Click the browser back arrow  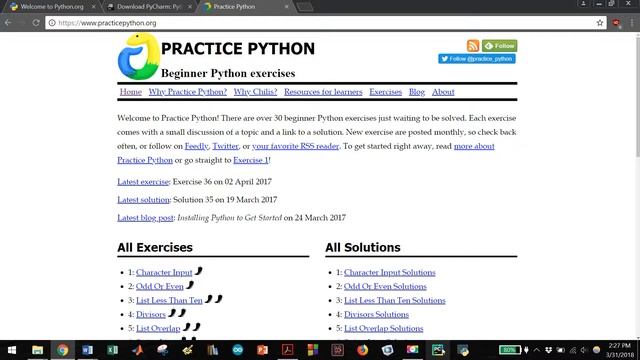pos(8,23)
